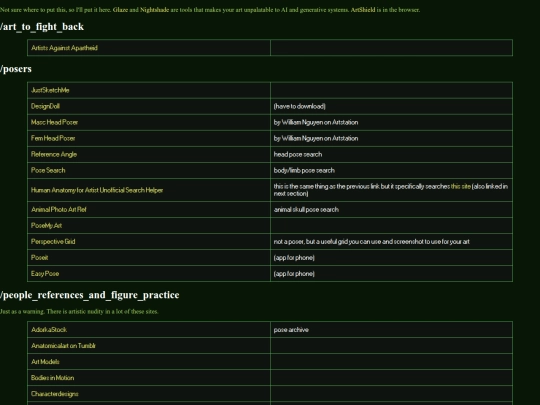Click the 'body/limb pose search' description

(304, 170)
